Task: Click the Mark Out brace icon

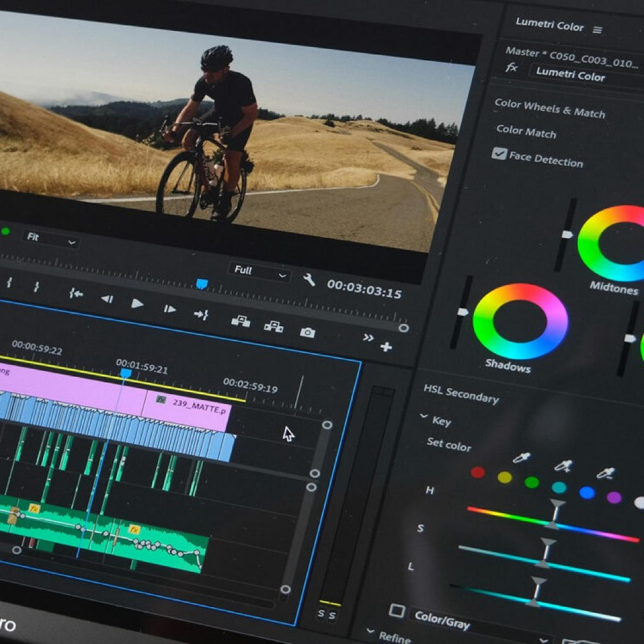Action: 36,287
